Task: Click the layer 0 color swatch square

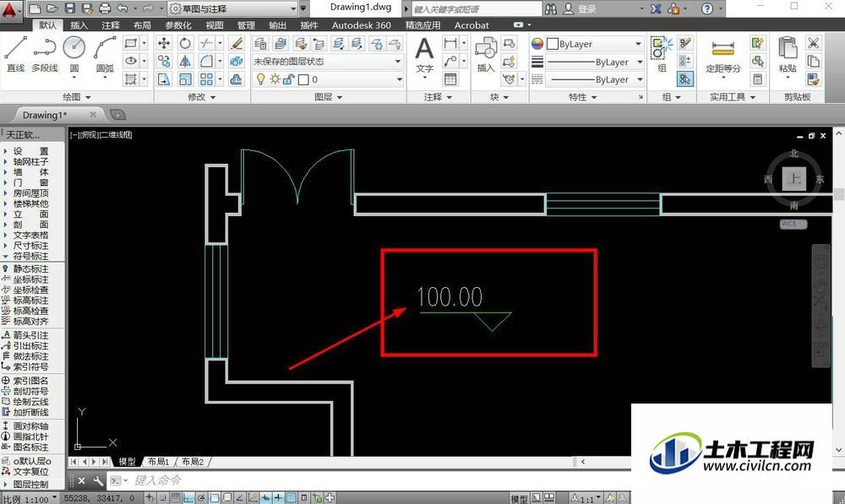Action: point(303,79)
